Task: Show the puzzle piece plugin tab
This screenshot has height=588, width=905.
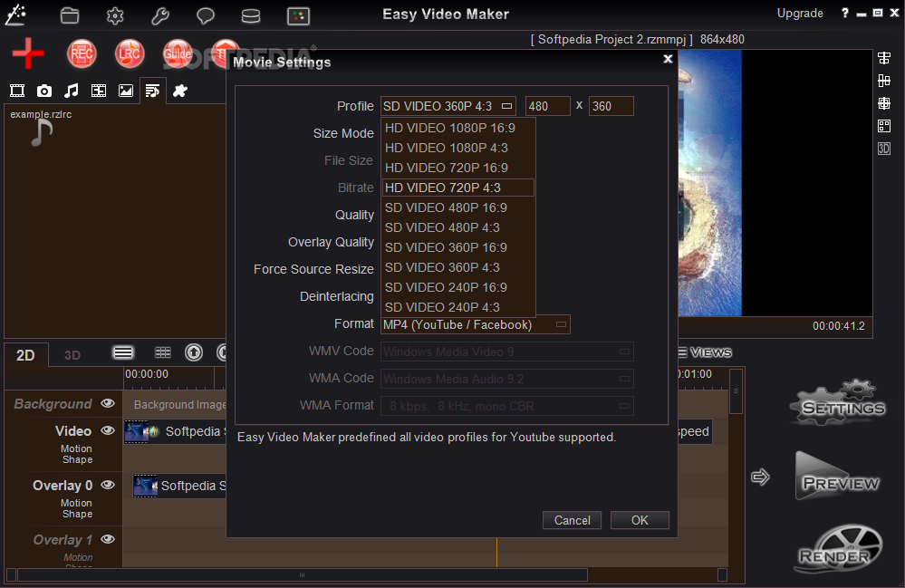Action: 180,91
